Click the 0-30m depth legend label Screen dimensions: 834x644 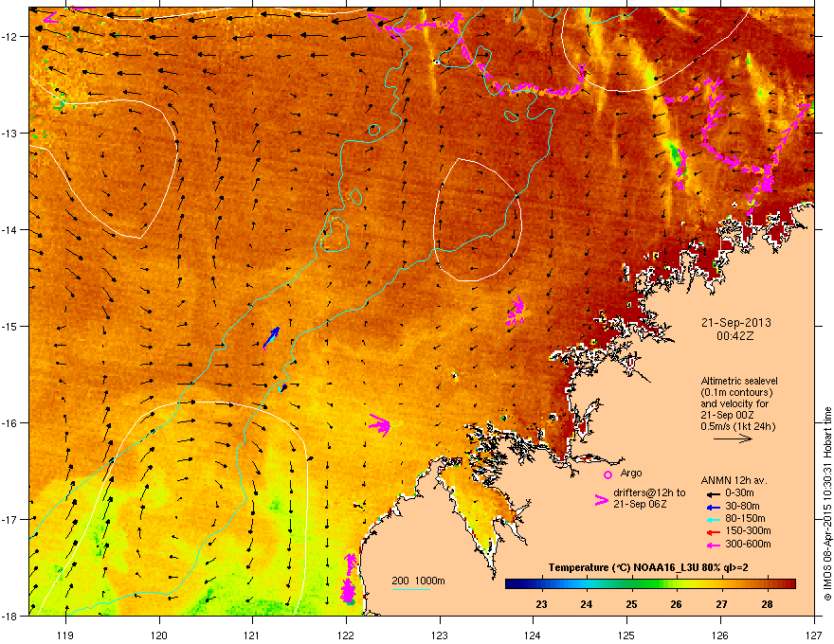tap(739, 492)
